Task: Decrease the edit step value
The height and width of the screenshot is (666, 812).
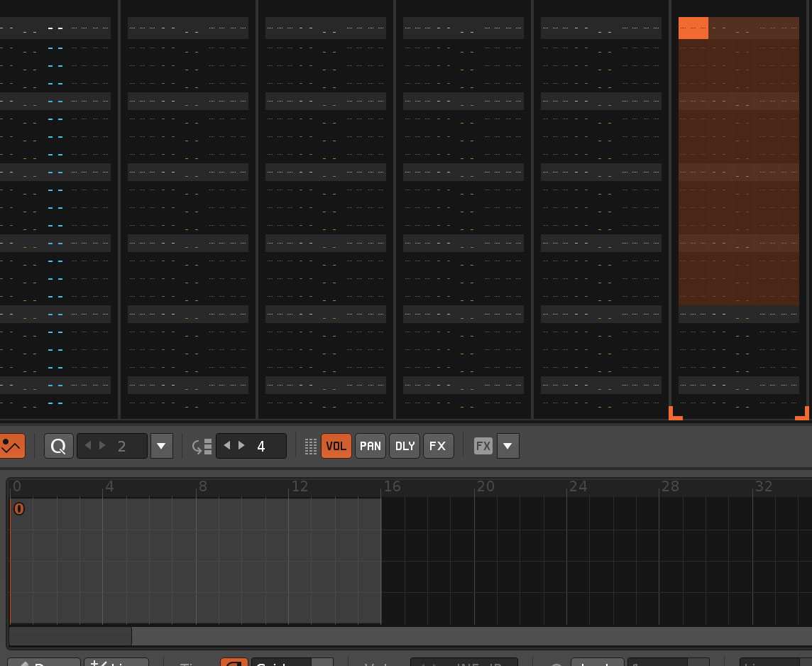Action: [x=227, y=446]
